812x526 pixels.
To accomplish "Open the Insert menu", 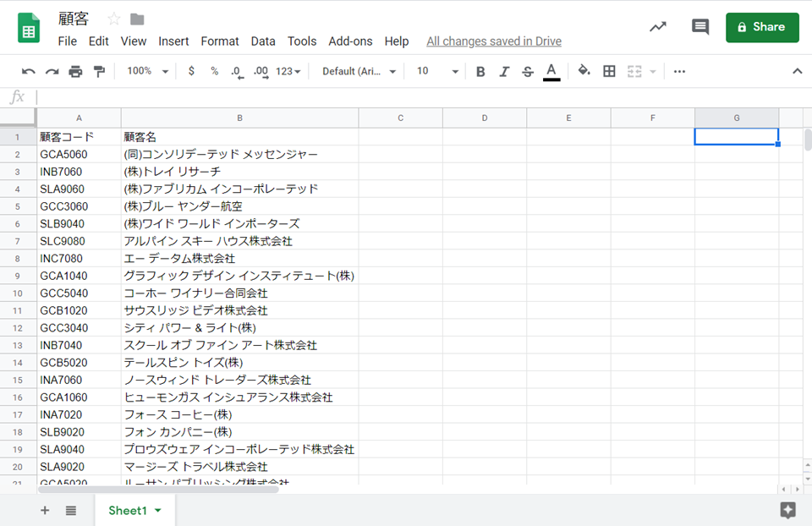I will pos(173,41).
